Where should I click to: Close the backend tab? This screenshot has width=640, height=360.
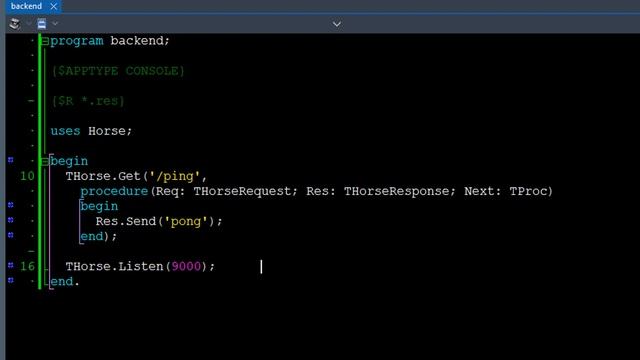(53, 6)
